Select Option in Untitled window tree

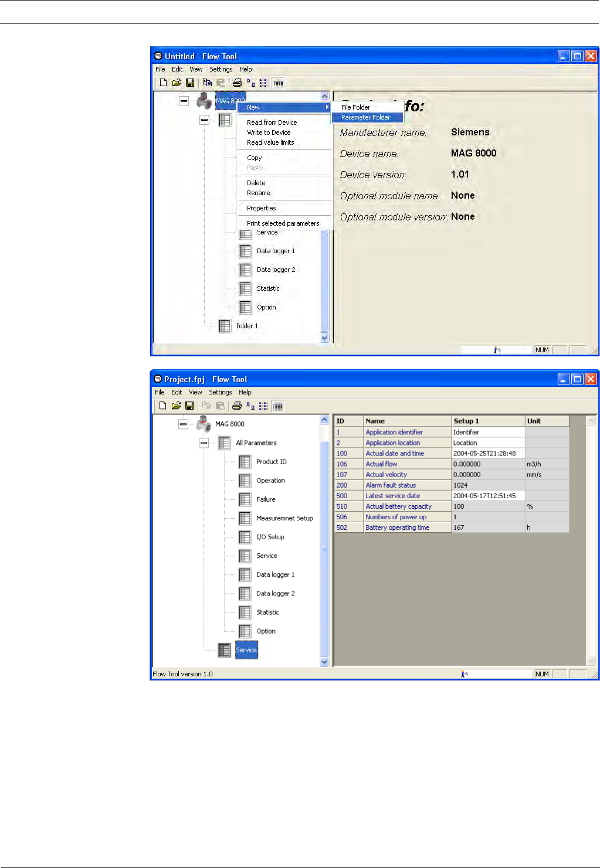[x=266, y=307]
